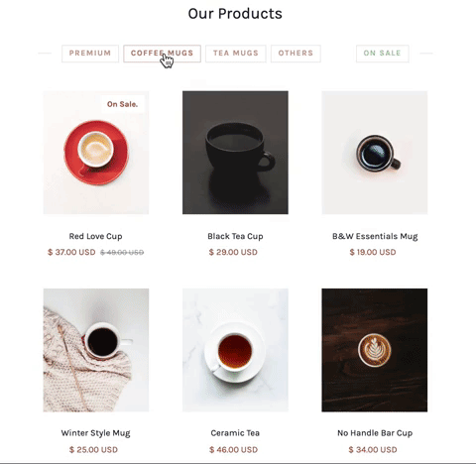The image size is (476, 464).
Task: Click the Black Tea Cup title
Action: [x=235, y=236]
